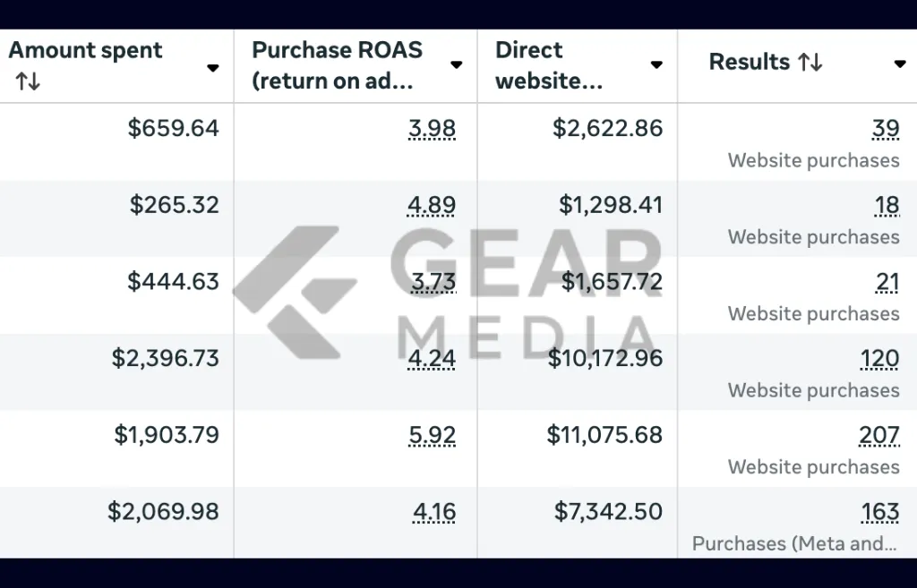The image size is (917, 588).
Task: Select the Direct website column header
Action: tap(549, 65)
